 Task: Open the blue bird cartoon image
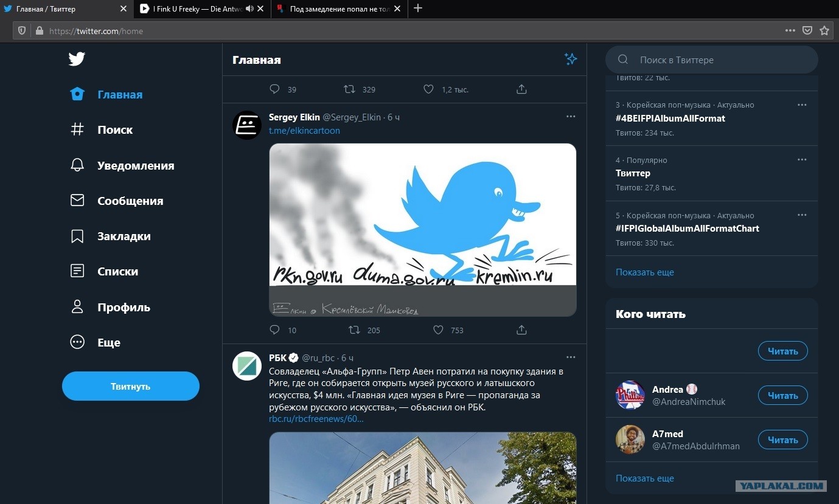point(423,230)
